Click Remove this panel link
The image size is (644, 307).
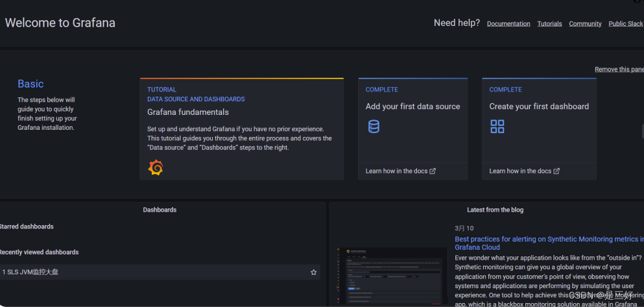tap(619, 69)
